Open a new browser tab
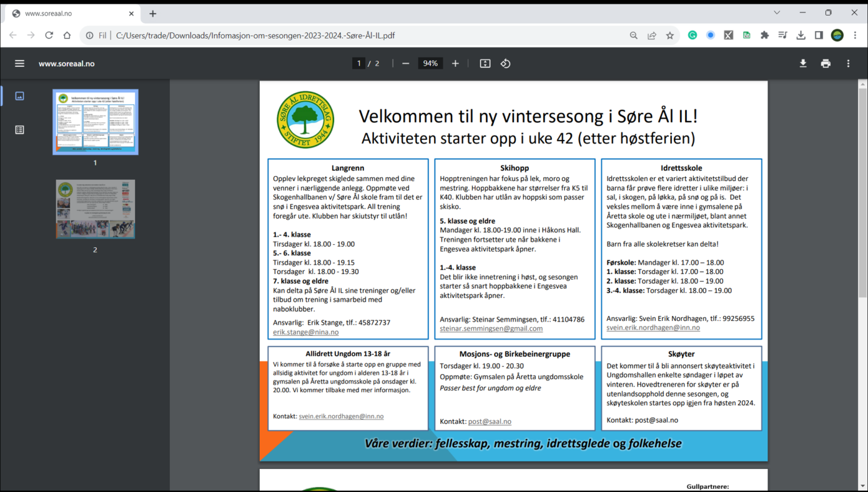The width and height of the screenshot is (868, 492). click(153, 14)
